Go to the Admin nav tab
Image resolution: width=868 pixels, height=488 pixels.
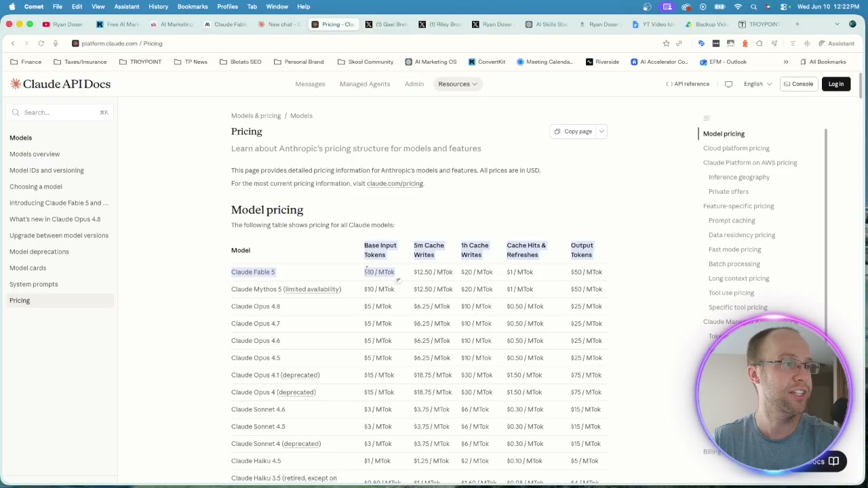point(414,84)
